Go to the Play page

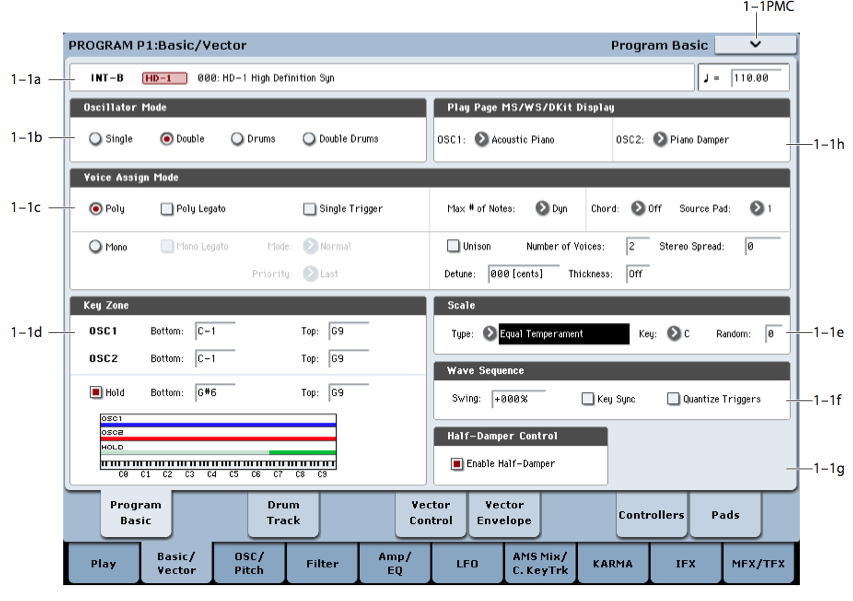(x=103, y=563)
